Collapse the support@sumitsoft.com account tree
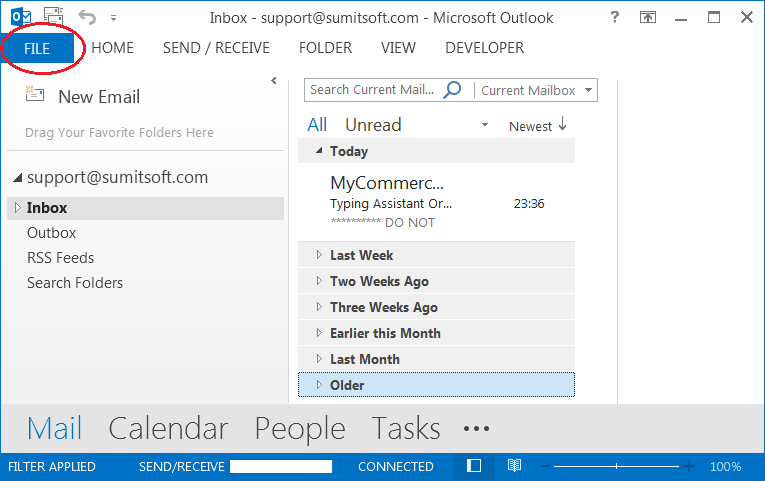Image resolution: width=765 pixels, height=481 pixels. click(18, 178)
